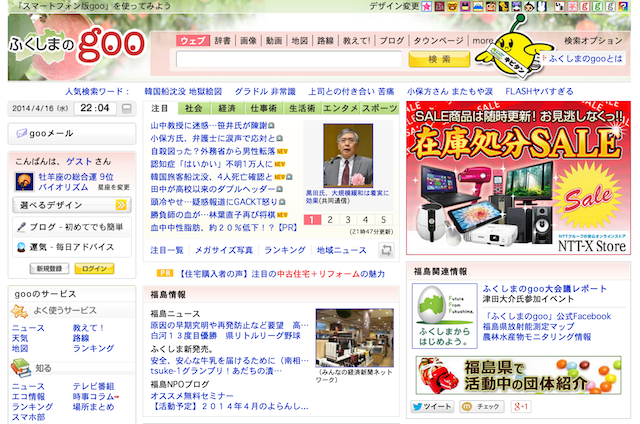Open the ふくしまのgooとは link
The image size is (640, 424).
point(585,59)
